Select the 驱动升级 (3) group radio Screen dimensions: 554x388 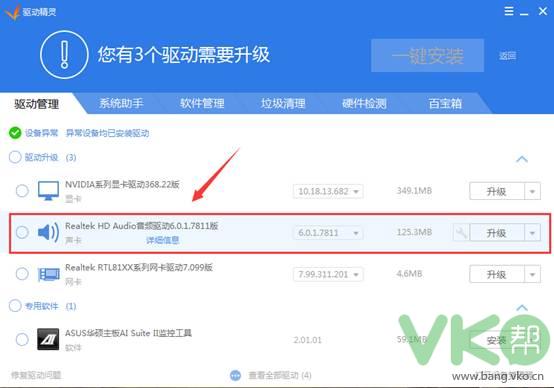tap(15, 157)
